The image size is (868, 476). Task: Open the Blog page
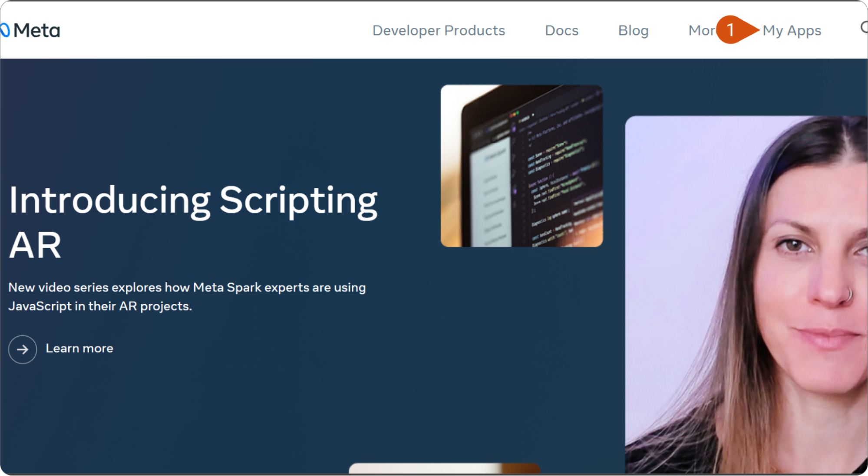[x=633, y=30]
